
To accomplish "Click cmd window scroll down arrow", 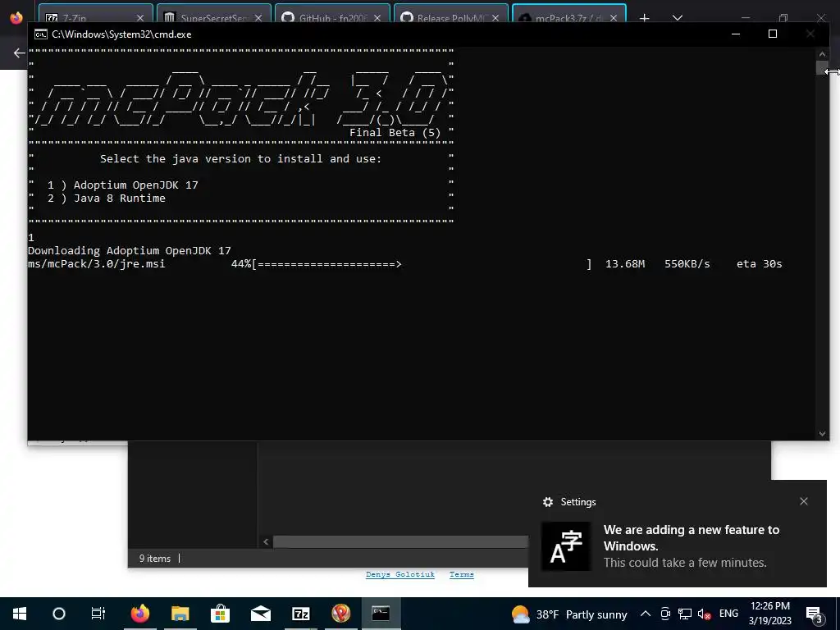I will pos(822,434).
